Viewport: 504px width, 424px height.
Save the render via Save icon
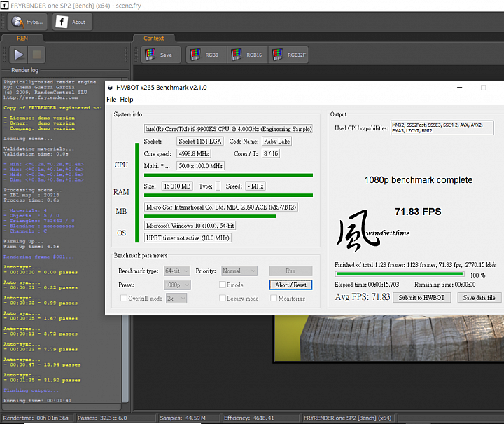pos(161,55)
